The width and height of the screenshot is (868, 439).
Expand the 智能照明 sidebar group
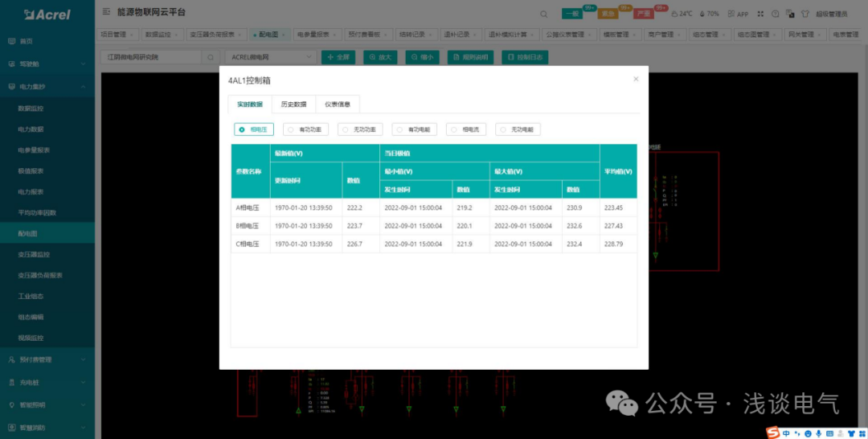point(47,404)
